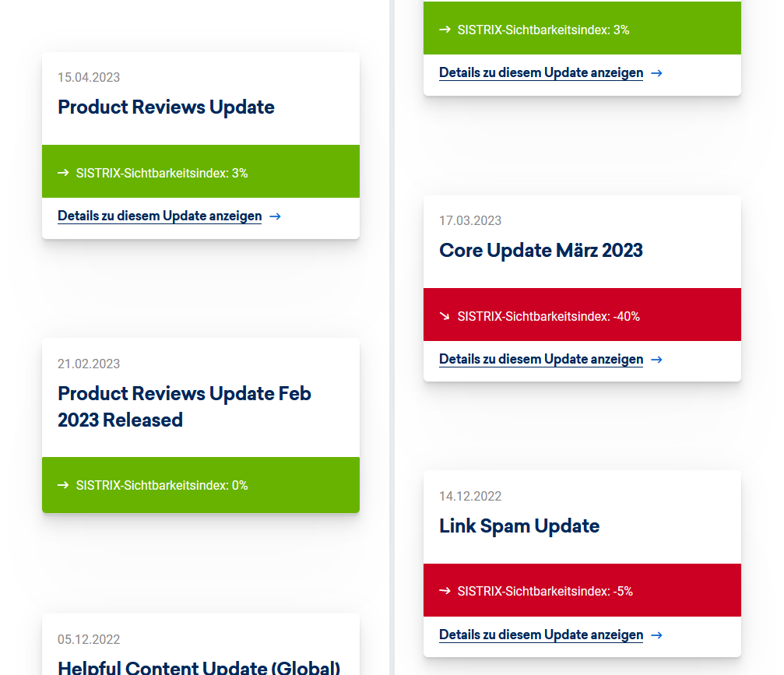Click arrow icon beside 15.04.2023 card's details link

[275, 216]
